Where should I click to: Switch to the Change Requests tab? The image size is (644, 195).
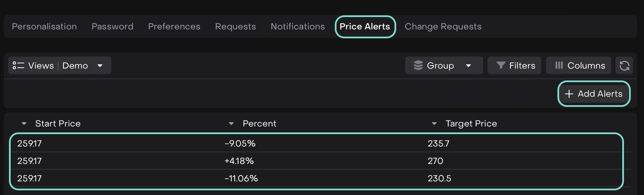click(x=443, y=26)
